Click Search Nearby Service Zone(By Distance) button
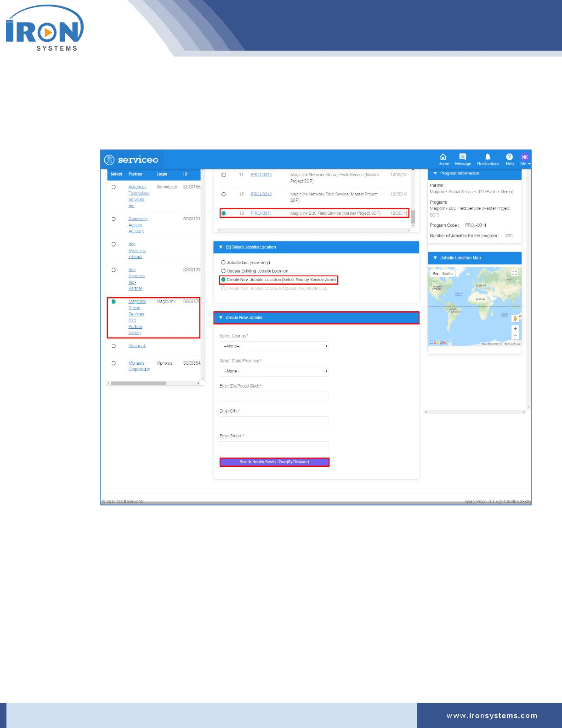562x728 pixels. pyautogui.click(x=274, y=462)
